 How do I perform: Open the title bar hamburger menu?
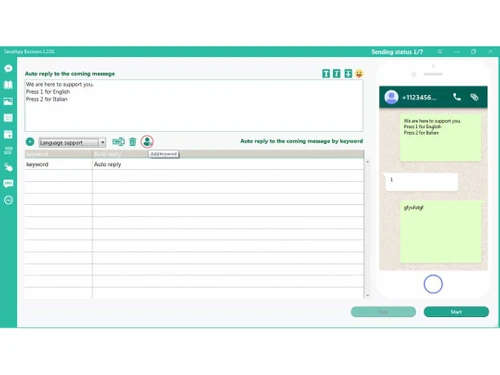440,52
